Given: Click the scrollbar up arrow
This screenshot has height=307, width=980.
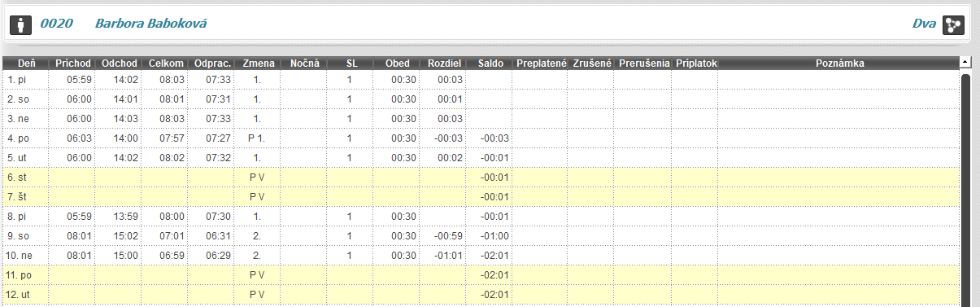Looking at the screenshot, I should (x=965, y=62).
